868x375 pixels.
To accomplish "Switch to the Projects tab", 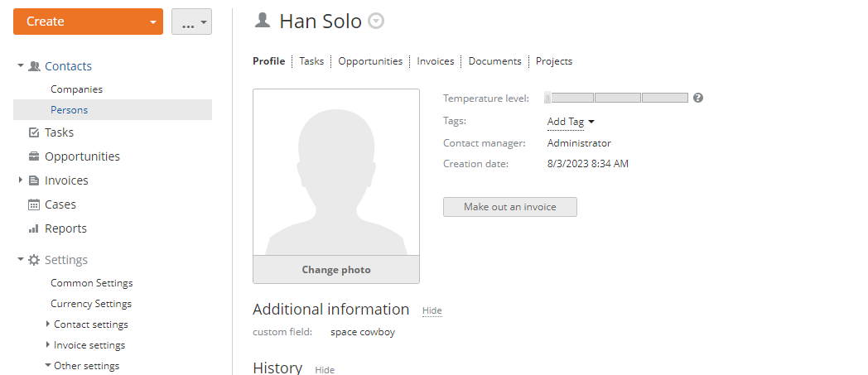I will tap(554, 61).
